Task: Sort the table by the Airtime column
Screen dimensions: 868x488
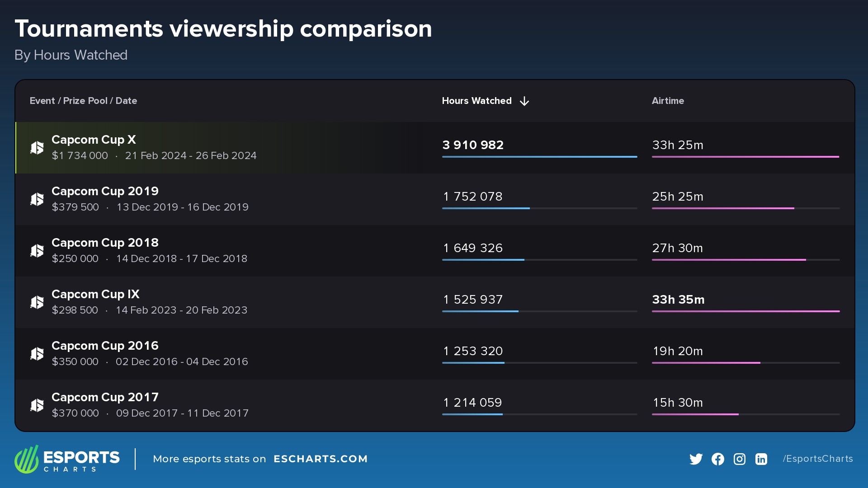Action: point(668,101)
